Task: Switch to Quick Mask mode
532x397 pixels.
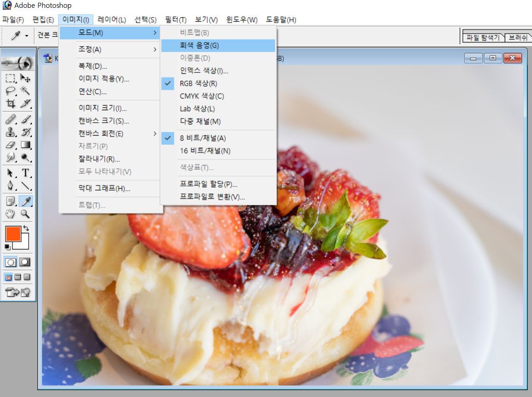Action: [x=25, y=262]
